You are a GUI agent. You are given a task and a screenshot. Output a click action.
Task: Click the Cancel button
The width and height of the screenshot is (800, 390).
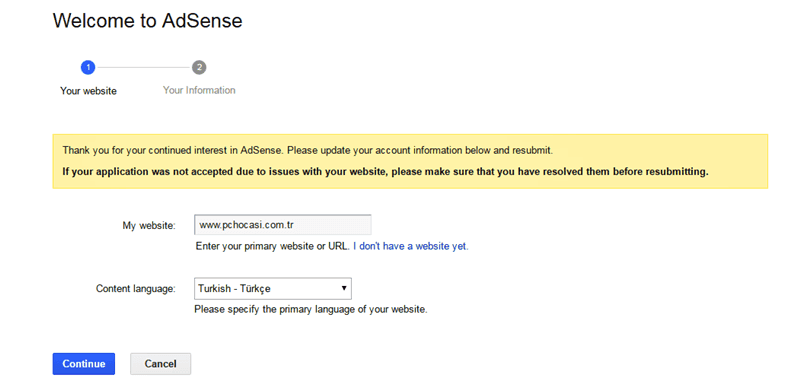pyautogui.click(x=160, y=364)
